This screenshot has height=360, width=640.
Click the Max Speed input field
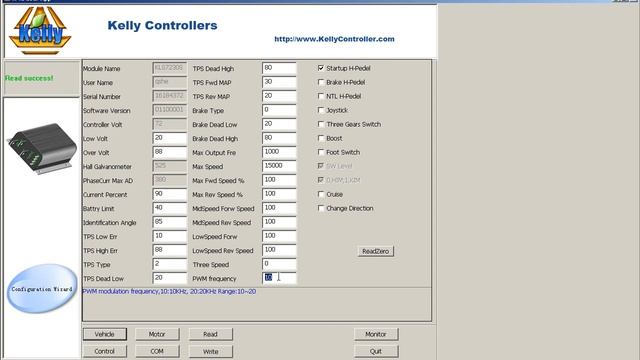(x=279, y=166)
